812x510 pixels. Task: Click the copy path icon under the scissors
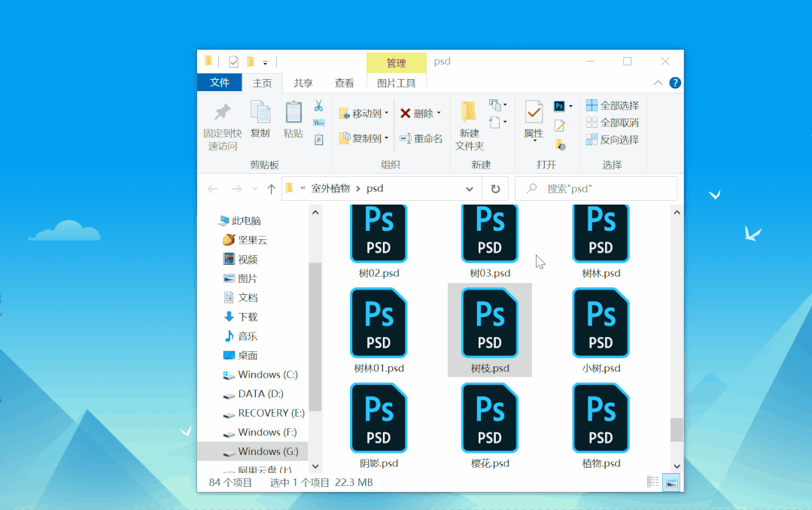319,123
